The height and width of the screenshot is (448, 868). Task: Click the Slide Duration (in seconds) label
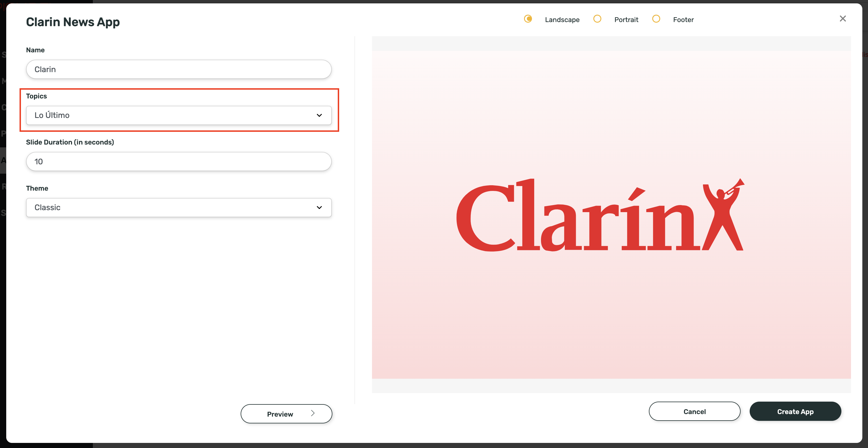70,142
